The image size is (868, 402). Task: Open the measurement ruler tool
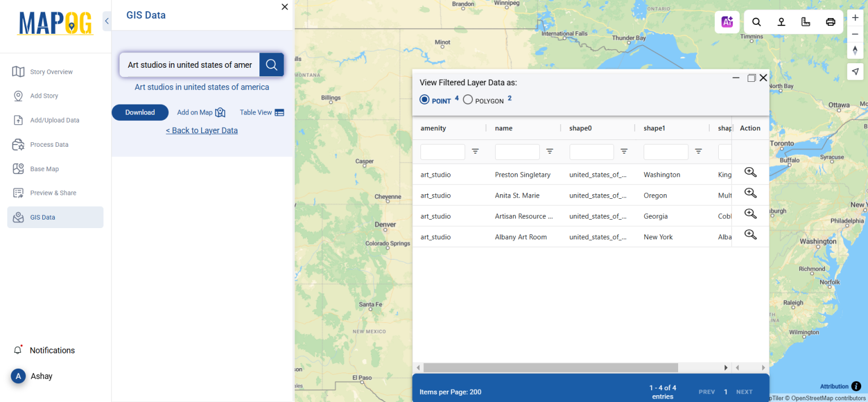(x=805, y=21)
